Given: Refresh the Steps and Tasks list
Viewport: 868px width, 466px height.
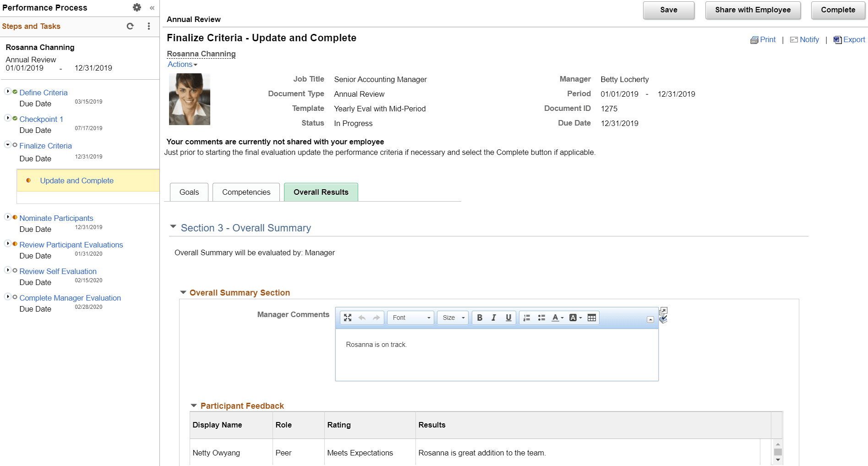Looking at the screenshot, I should 130,26.
